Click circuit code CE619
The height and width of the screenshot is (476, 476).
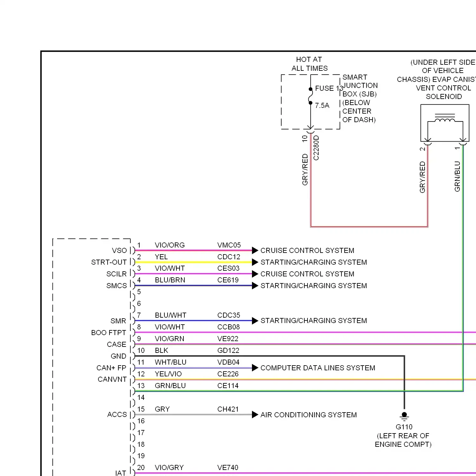click(228, 280)
